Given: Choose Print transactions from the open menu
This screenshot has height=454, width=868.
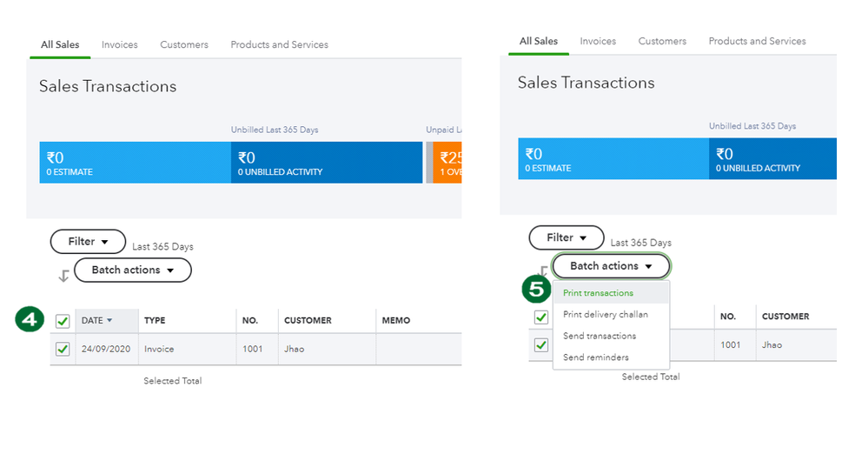Looking at the screenshot, I should click(x=598, y=293).
